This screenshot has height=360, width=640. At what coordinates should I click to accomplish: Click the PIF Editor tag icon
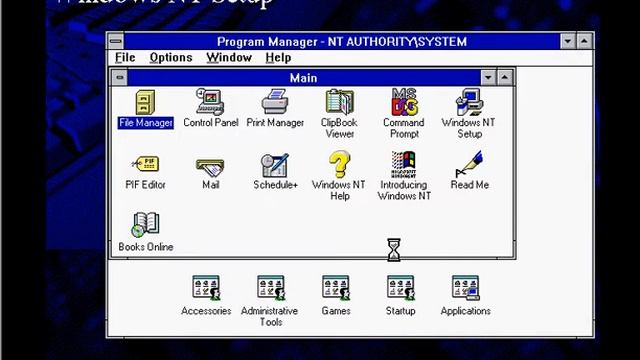click(x=145, y=164)
